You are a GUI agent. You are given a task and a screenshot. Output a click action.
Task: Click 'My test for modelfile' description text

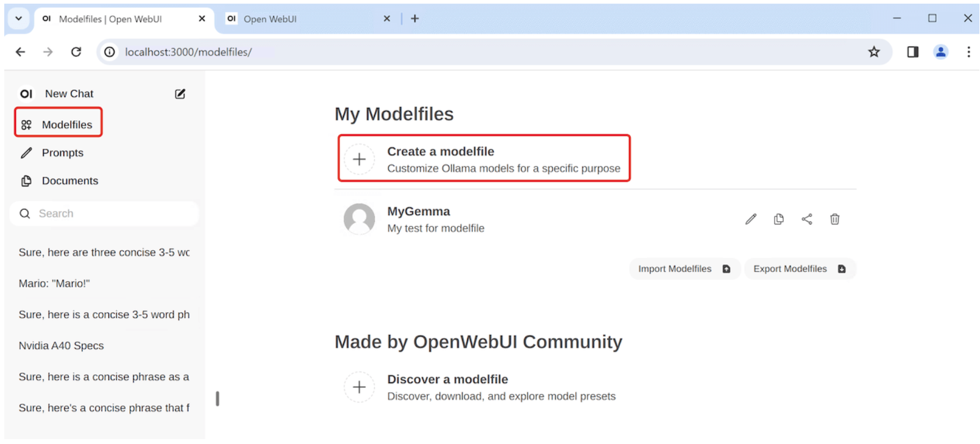tap(436, 229)
